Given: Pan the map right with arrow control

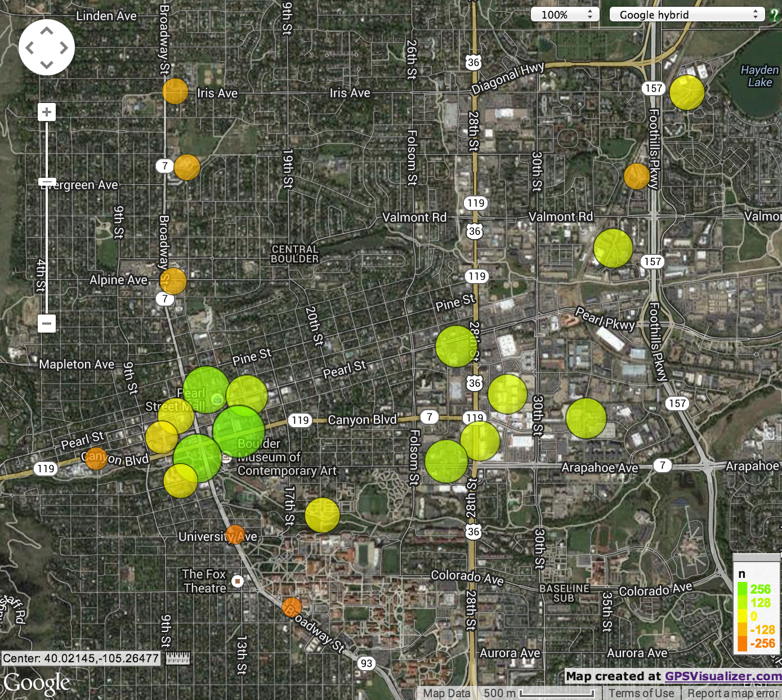Looking at the screenshot, I should tap(64, 48).
